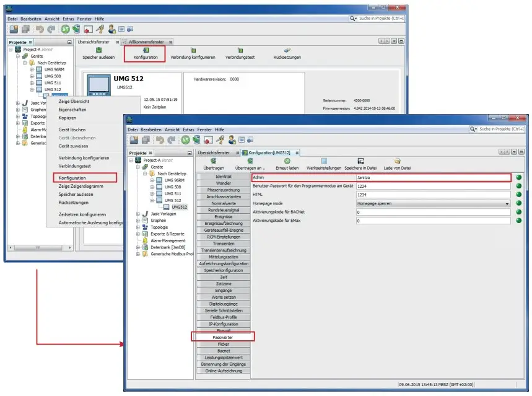
Task: Click Übertragen an .. icon in the front window
Action: pyautogui.click(x=250, y=161)
